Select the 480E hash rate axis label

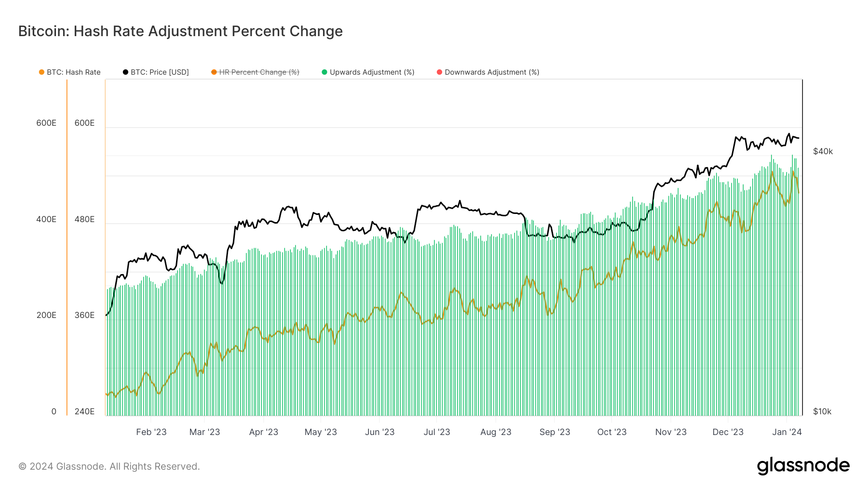84,219
